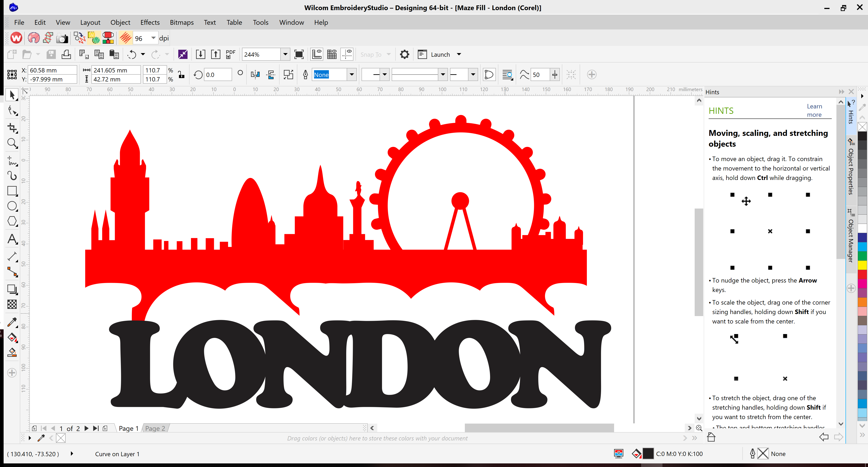The image size is (868, 467).
Task: Switch to Wilcom embroidery workspace
Action: click(x=16, y=38)
